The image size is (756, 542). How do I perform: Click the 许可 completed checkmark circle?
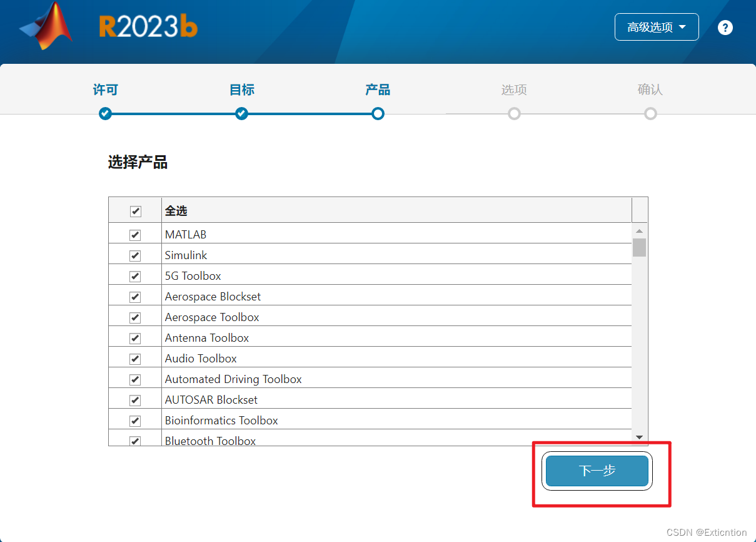(x=105, y=114)
